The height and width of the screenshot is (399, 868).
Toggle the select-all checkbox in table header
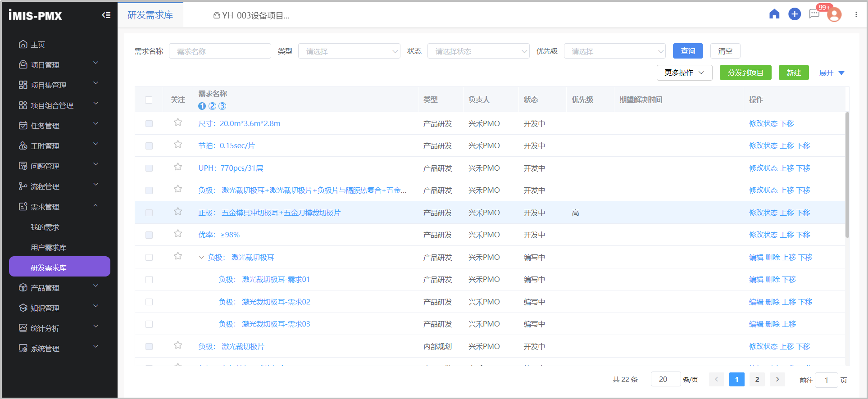149,100
